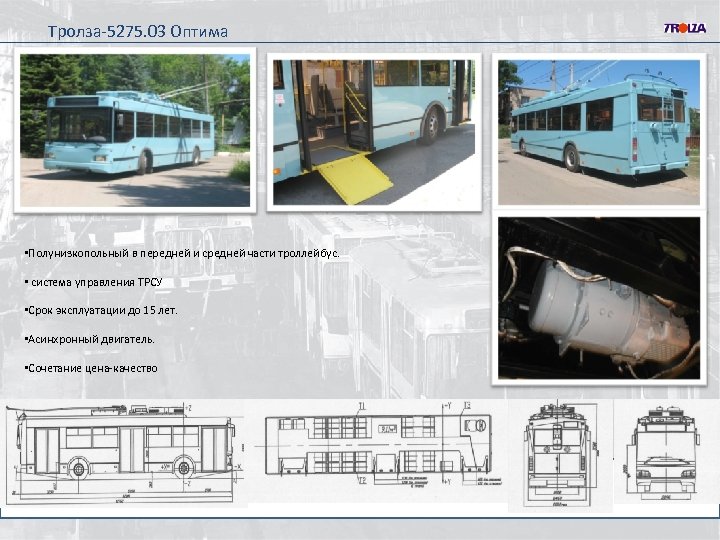This screenshot has height=540, width=720.
Task: Select the rear-elevation technical drawing
Action: [x=560, y=455]
